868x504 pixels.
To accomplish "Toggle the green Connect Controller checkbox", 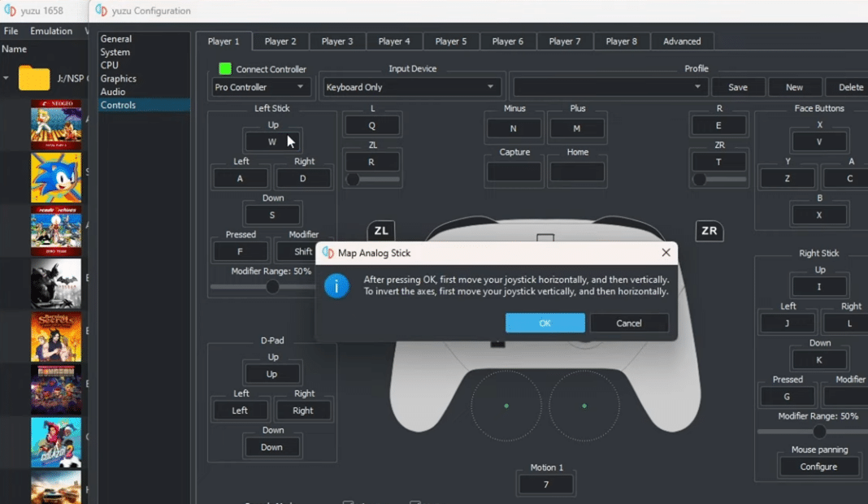I will click(225, 68).
